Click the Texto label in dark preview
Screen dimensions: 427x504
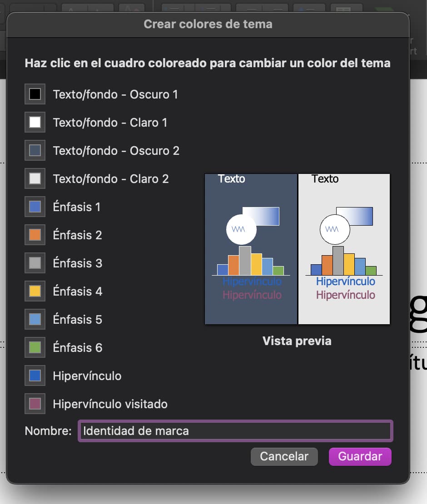point(232,179)
